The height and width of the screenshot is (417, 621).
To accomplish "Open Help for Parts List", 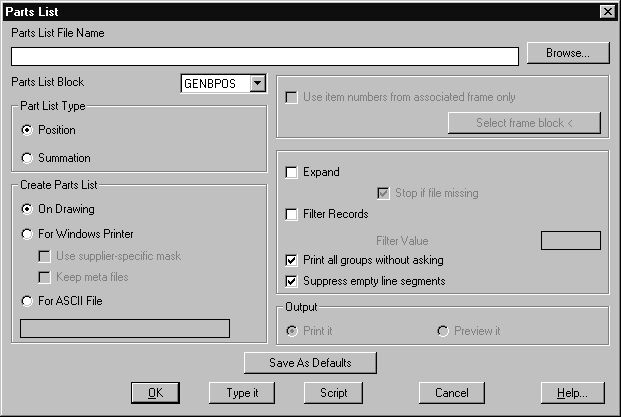I will (572, 393).
